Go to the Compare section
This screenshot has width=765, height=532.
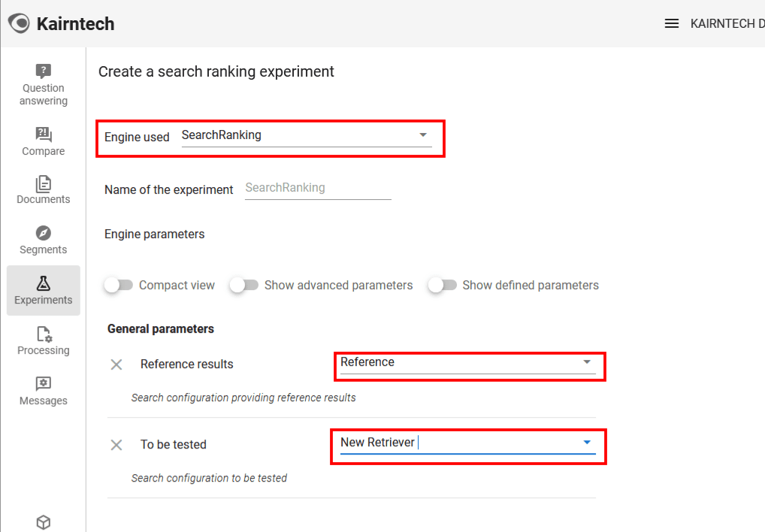pyautogui.click(x=43, y=141)
